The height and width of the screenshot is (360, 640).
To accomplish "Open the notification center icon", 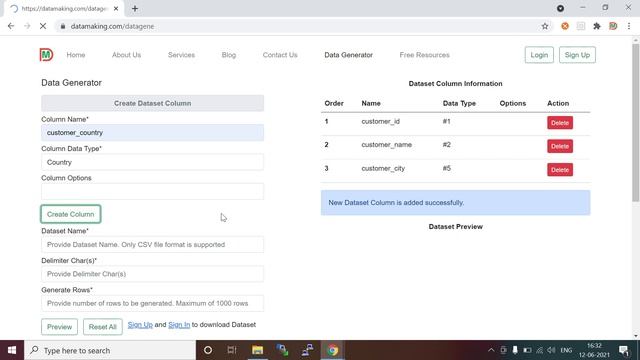I will [x=624, y=350].
